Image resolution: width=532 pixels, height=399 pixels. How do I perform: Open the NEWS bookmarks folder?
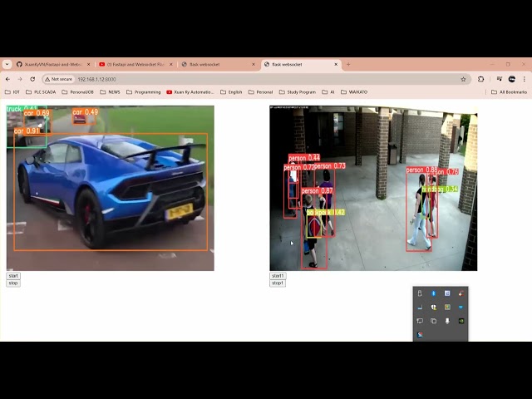coord(110,92)
